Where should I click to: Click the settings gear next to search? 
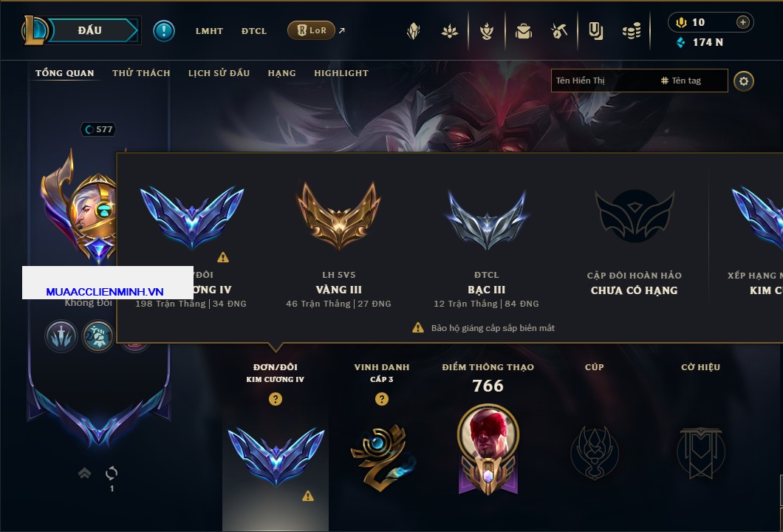coord(744,81)
